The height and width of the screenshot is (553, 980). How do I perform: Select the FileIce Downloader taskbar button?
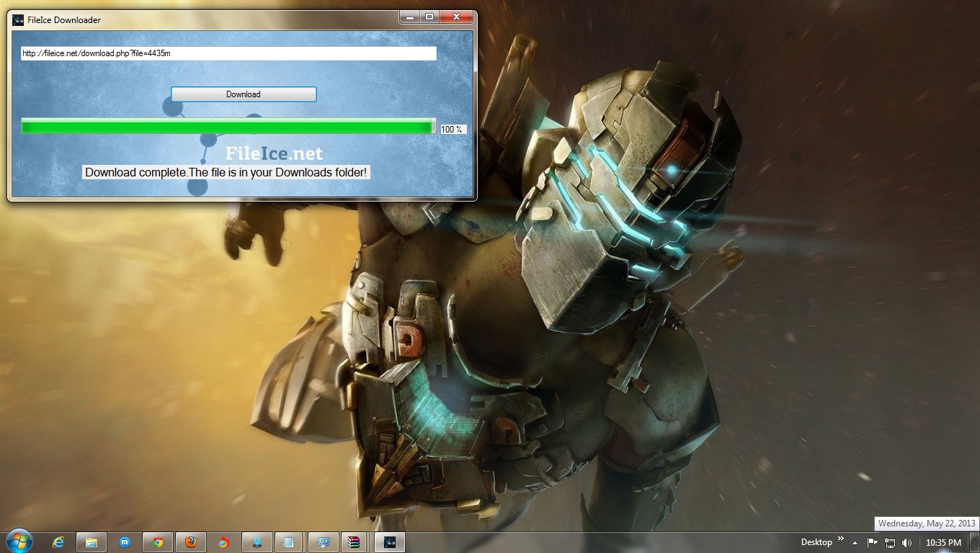point(390,542)
